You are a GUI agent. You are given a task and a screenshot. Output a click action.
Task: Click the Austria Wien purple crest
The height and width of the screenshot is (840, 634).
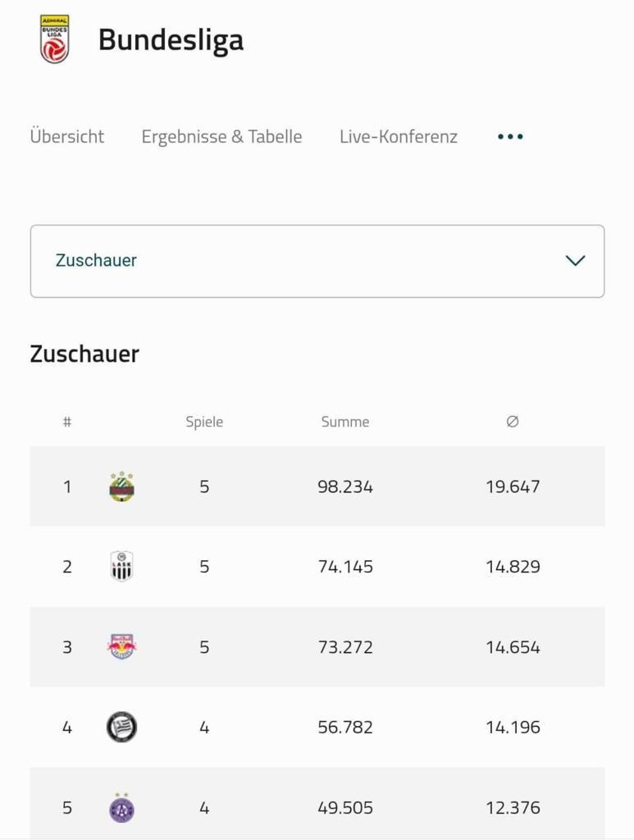121,807
